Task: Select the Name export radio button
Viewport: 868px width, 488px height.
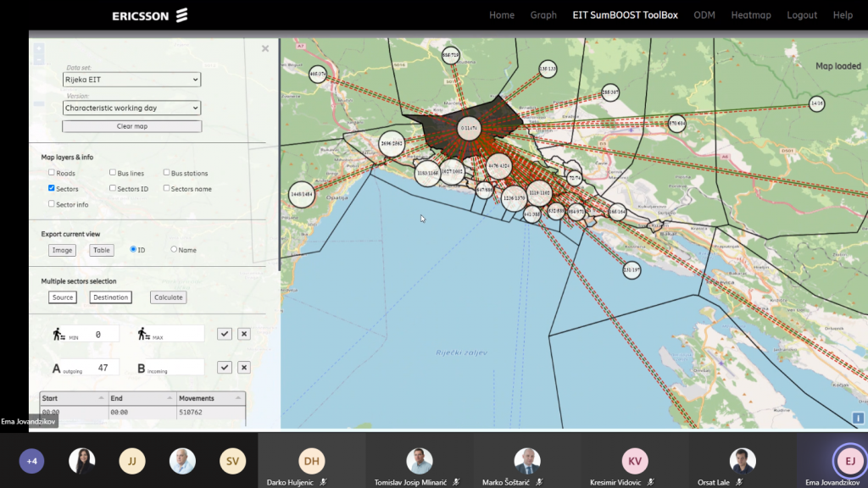Action: click(174, 249)
